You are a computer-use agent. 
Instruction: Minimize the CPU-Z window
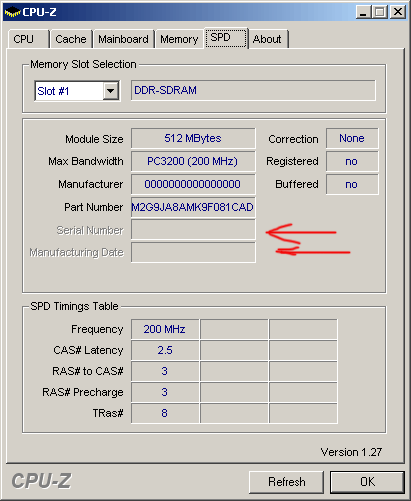(363, 12)
